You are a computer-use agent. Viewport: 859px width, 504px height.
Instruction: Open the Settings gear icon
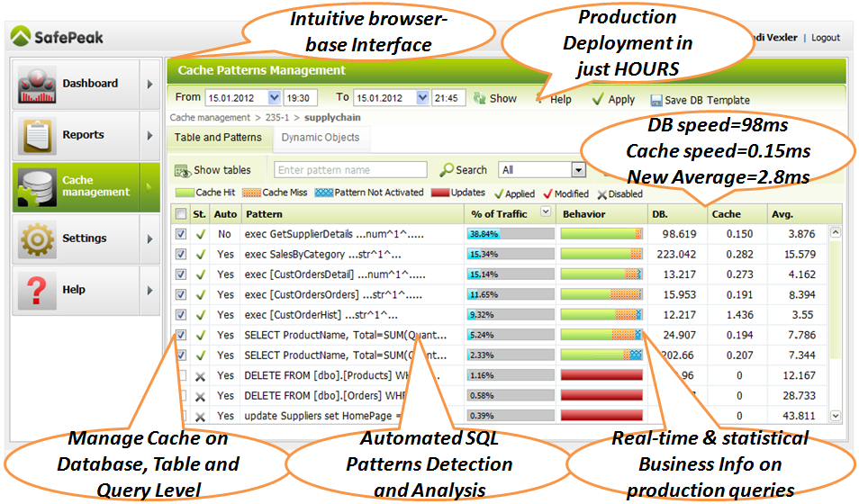[x=37, y=238]
